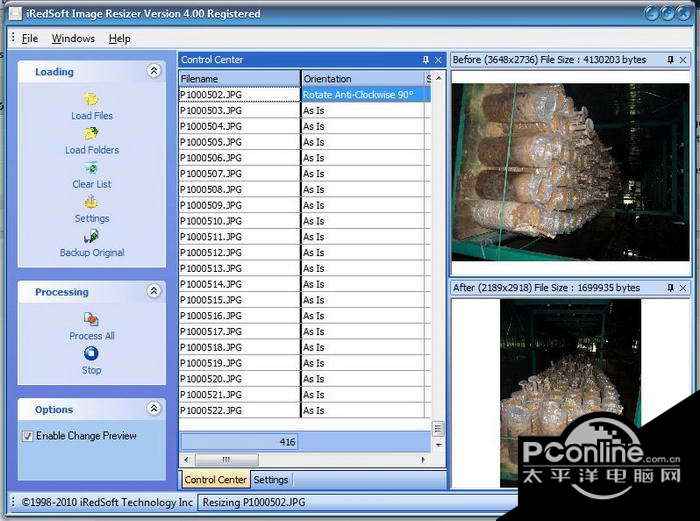Click the iRedSoft Technology Inc copyright text
The image size is (700, 521).
[107, 502]
